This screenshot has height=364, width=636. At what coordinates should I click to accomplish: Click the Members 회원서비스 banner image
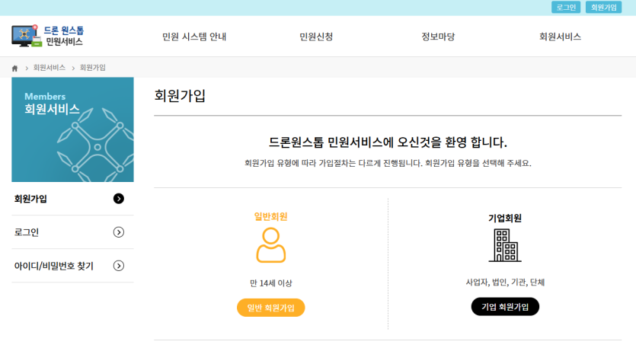[72, 129]
